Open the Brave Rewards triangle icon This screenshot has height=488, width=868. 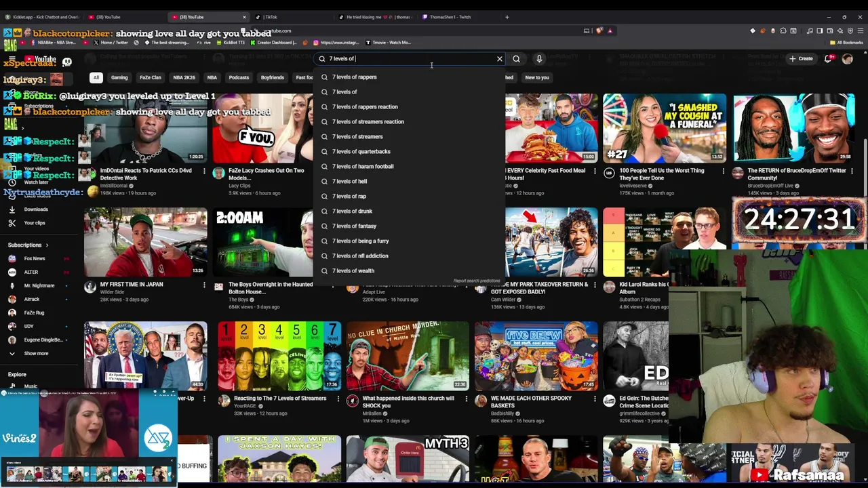click(610, 30)
